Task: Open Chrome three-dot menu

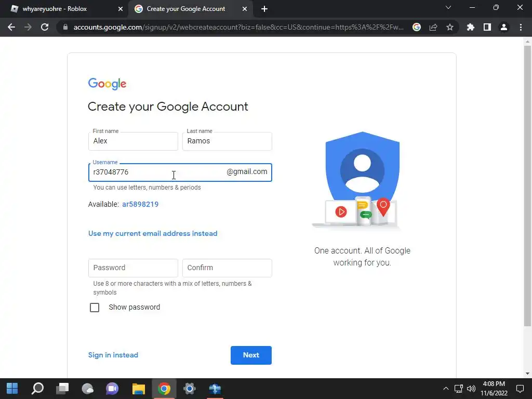Action: tap(521, 27)
